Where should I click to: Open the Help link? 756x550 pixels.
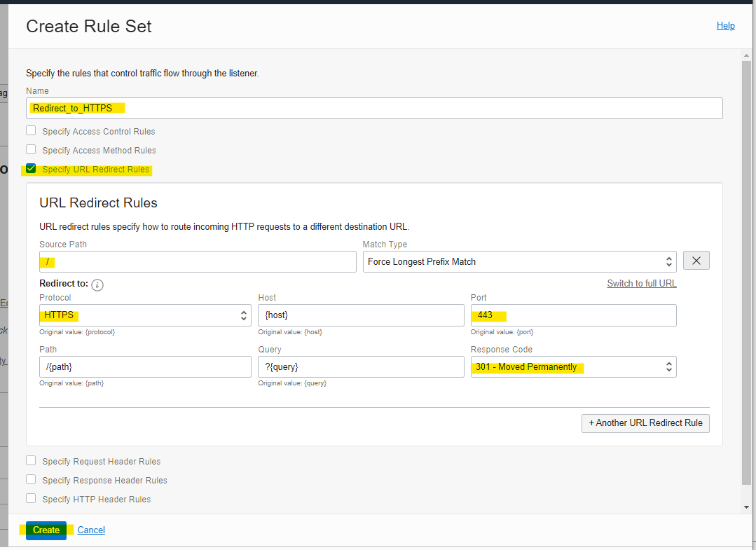coord(725,26)
